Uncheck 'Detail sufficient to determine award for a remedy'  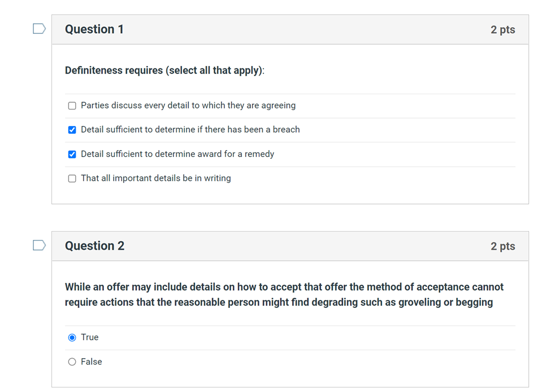pos(72,154)
